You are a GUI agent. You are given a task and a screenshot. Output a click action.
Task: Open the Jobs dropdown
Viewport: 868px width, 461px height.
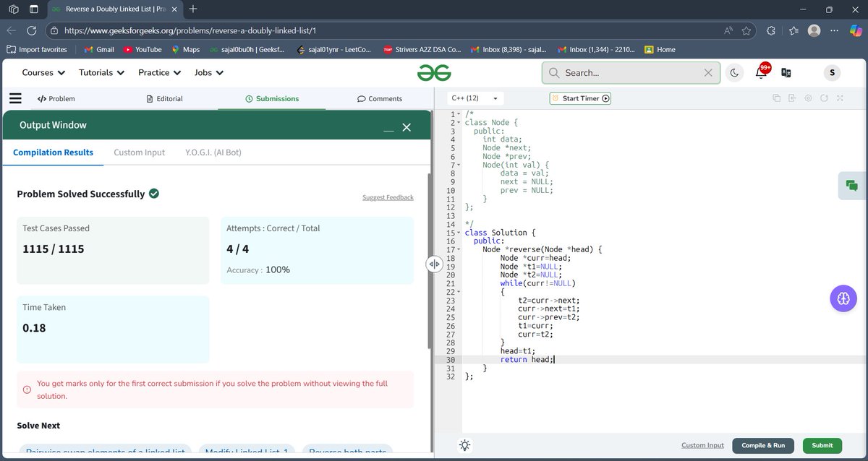pyautogui.click(x=209, y=72)
